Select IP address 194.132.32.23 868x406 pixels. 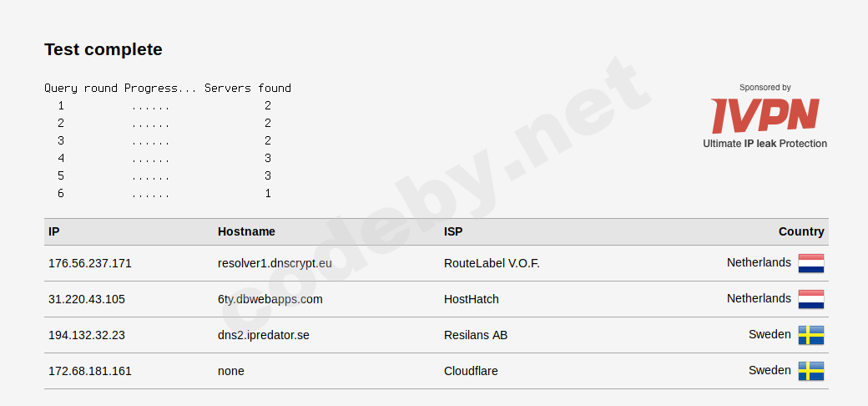point(87,335)
